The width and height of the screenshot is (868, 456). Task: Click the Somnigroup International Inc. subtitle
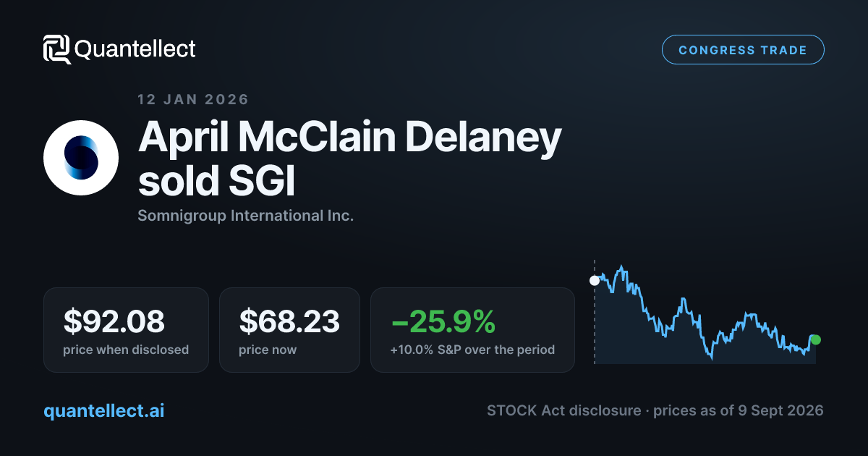(x=245, y=216)
